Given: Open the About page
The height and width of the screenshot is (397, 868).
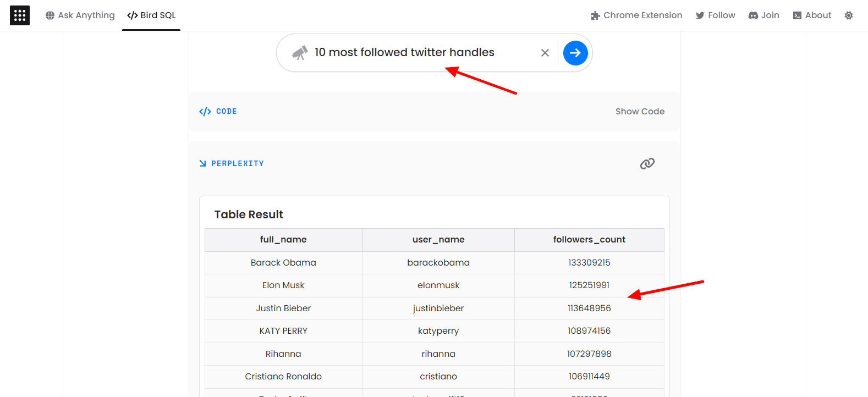Looking at the screenshot, I should [812, 15].
